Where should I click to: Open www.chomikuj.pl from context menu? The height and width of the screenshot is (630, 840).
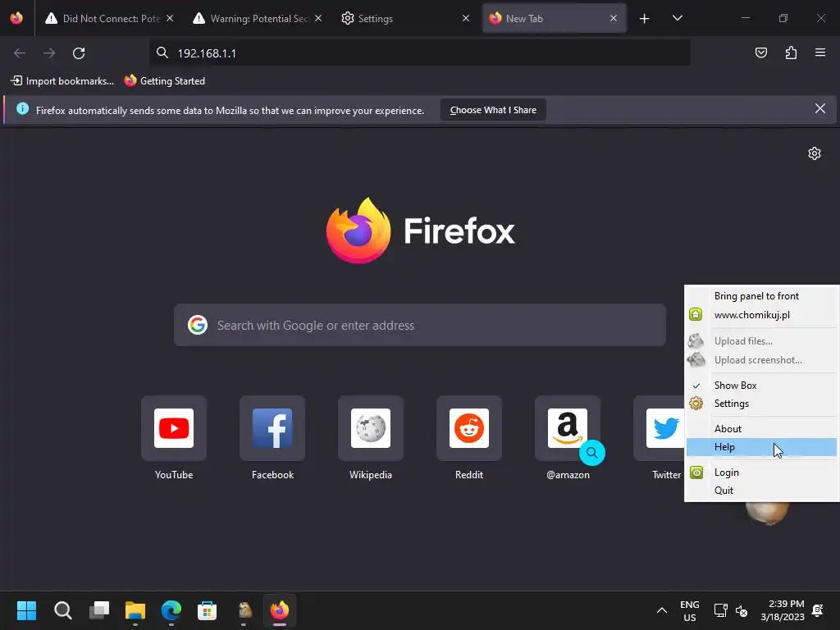tap(761, 314)
